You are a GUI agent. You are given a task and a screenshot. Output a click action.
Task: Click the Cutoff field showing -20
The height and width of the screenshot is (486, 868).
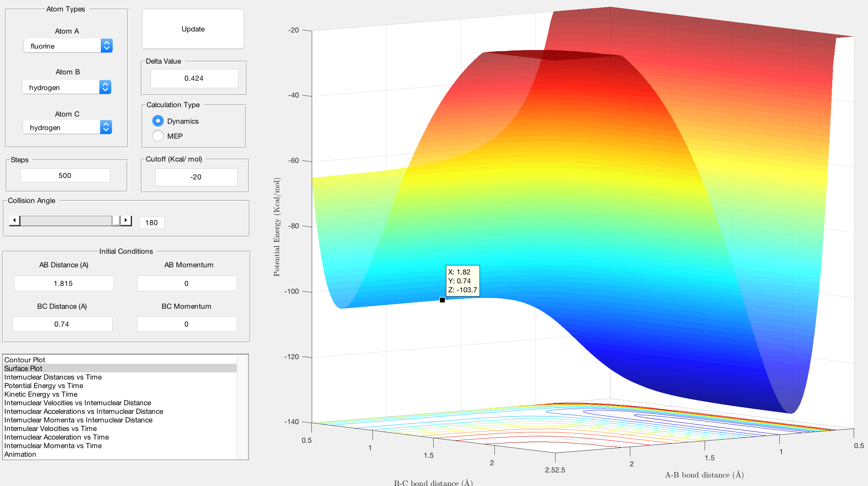(x=196, y=177)
